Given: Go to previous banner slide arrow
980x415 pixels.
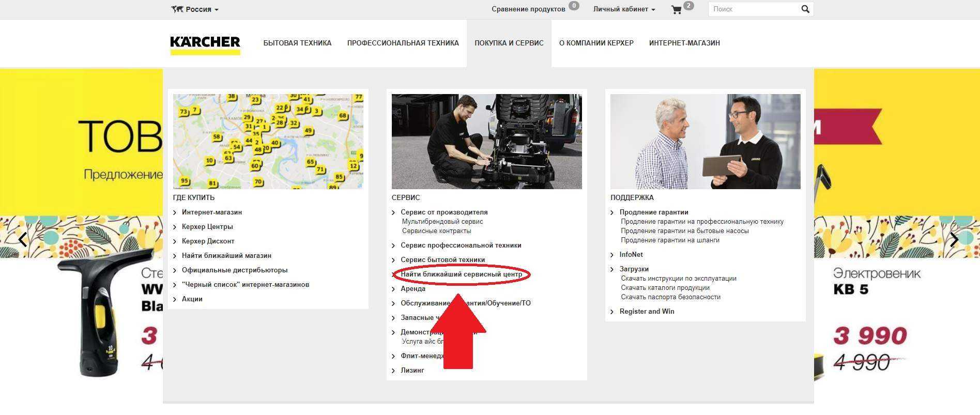Looking at the screenshot, I should (x=23, y=239).
